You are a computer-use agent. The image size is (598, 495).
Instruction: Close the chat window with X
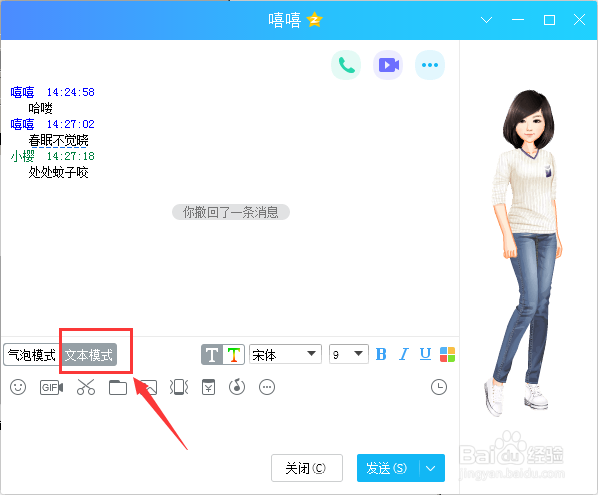tap(579, 20)
